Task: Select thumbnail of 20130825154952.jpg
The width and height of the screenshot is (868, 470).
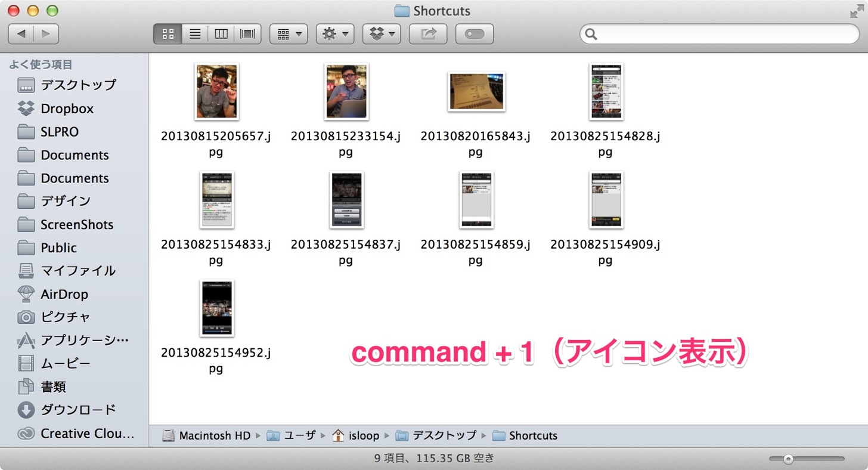Action: click(216, 308)
